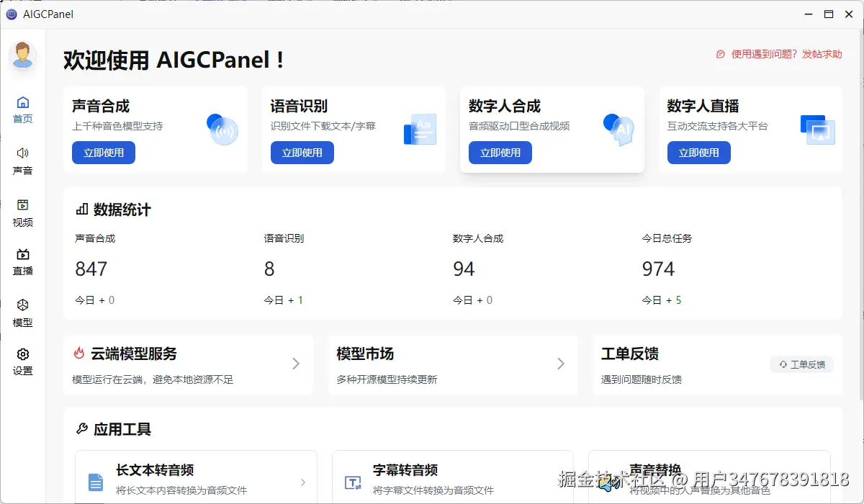864x504 pixels.
Task: Open 使用遇到问题？发帖求助 link
Action: [x=786, y=54]
